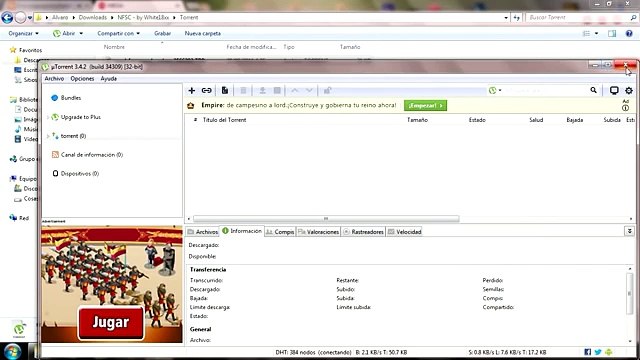This screenshot has height=360, width=640.
Task: Click the Stop torrent square icon
Action: coord(277,90)
